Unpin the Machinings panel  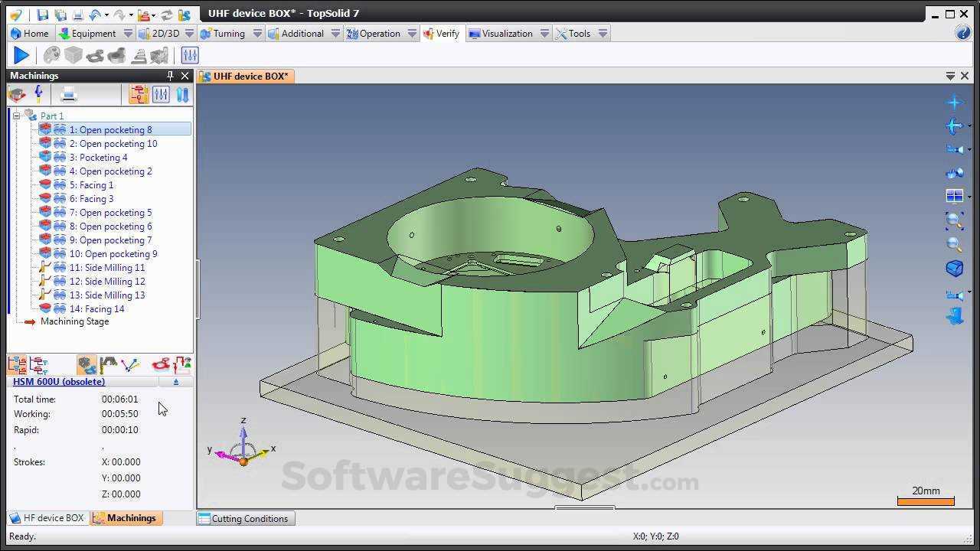(171, 75)
